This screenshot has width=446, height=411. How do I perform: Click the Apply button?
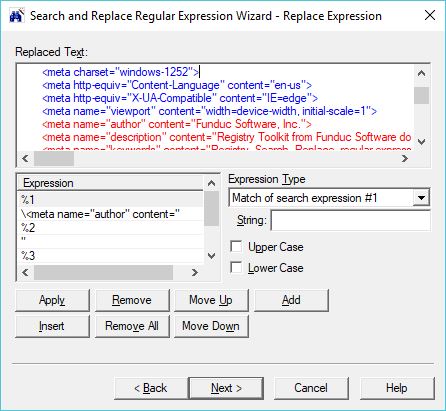click(52, 300)
